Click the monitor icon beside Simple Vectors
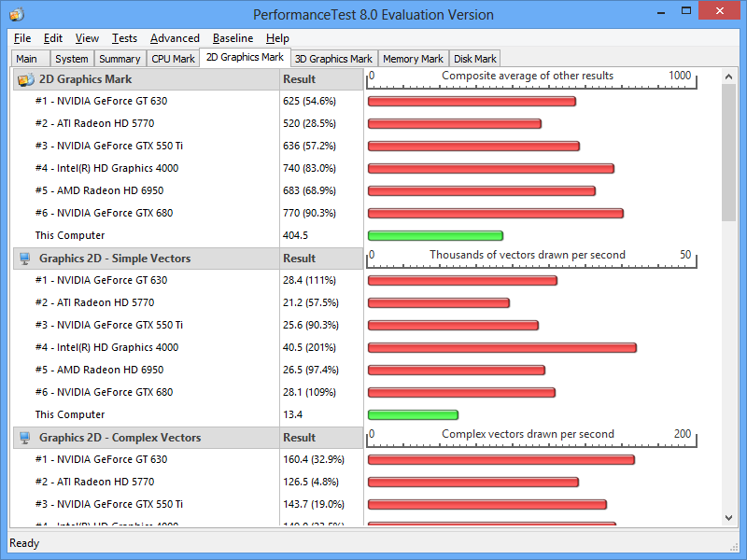Image resolution: width=747 pixels, height=560 pixels. 25,259
